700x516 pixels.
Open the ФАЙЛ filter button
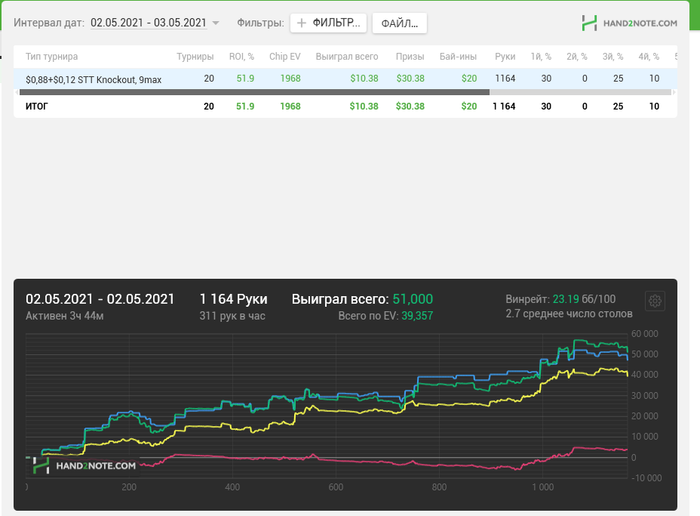[x=400, y=23]
